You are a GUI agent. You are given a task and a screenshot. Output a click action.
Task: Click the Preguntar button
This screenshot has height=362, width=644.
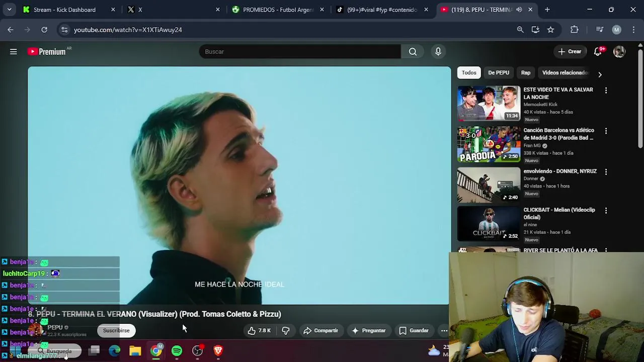[369, 330]
